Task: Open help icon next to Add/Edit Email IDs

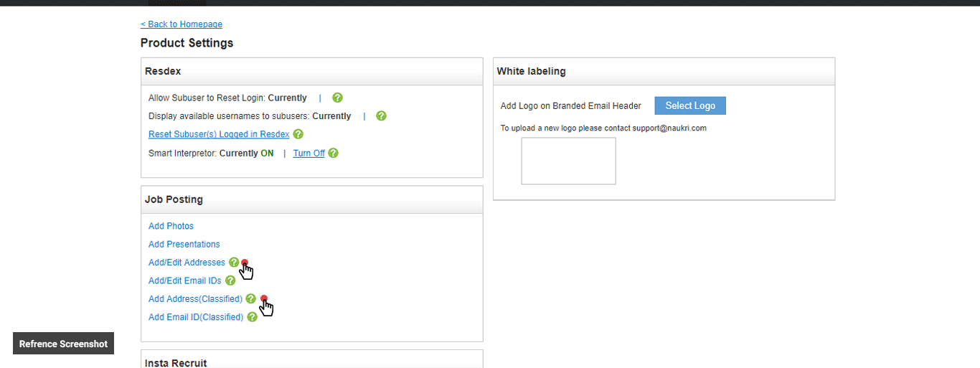Action: (230, 280)
